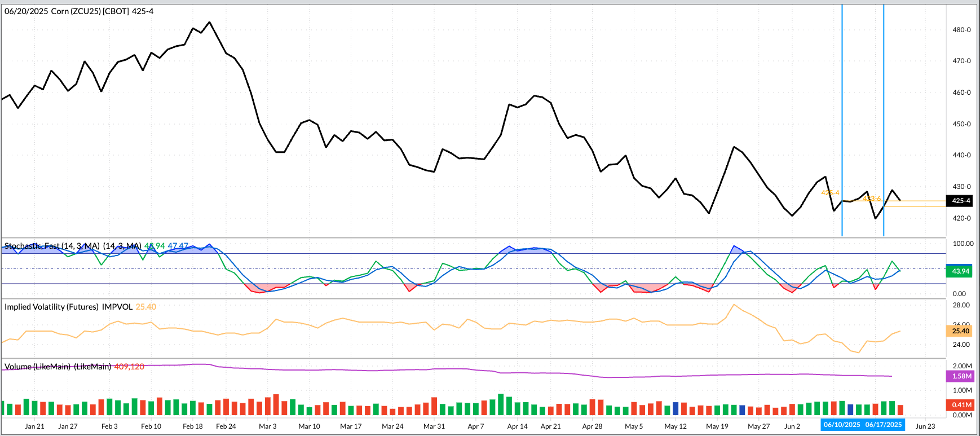The image size is (980, 436).
Task: Click the green 43.94 stochastic value tag
Action: click(x=960, y=271)
